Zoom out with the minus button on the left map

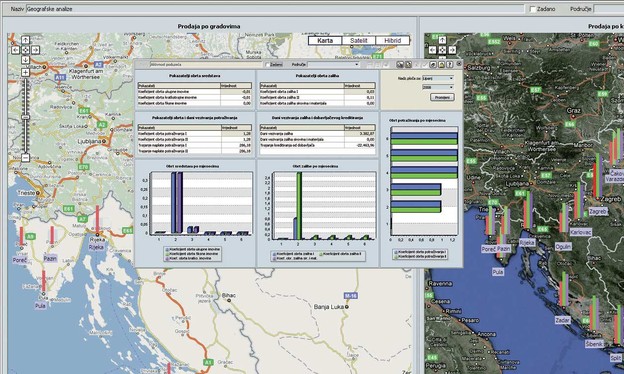25,158
